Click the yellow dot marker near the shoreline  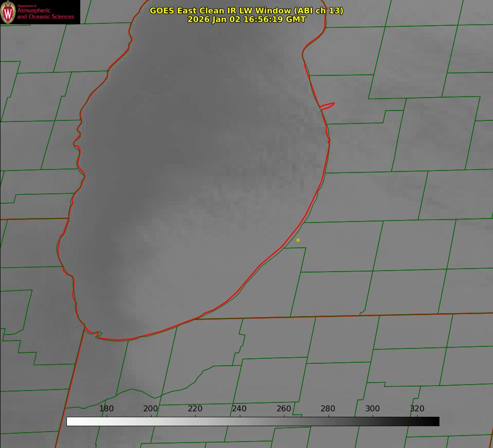coord(298,240)
